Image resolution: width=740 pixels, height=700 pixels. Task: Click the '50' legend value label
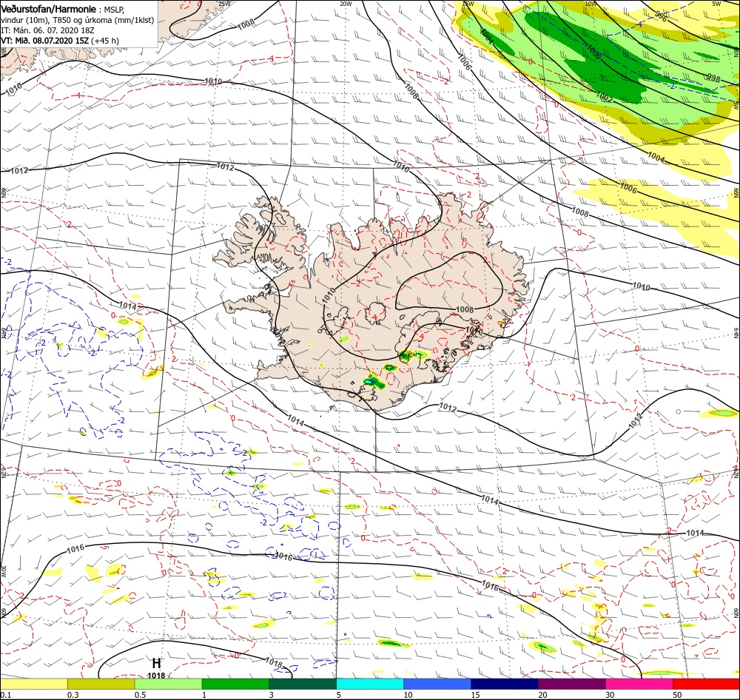677,695
